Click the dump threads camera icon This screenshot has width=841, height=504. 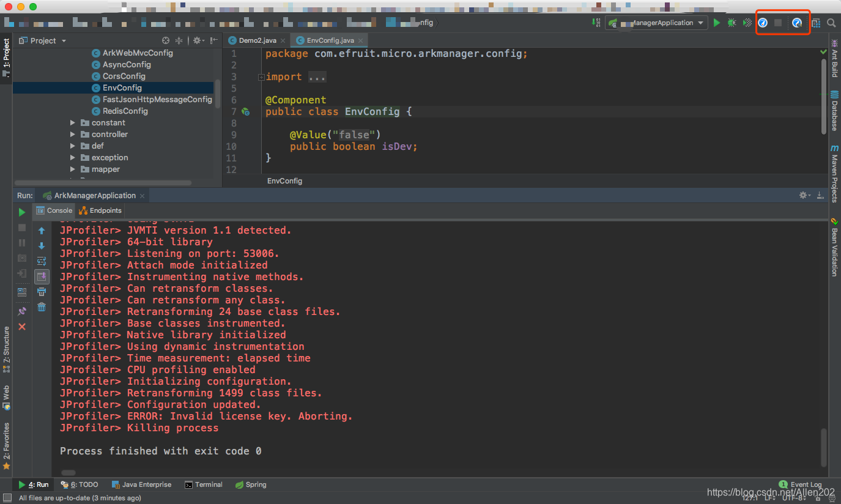22,258
